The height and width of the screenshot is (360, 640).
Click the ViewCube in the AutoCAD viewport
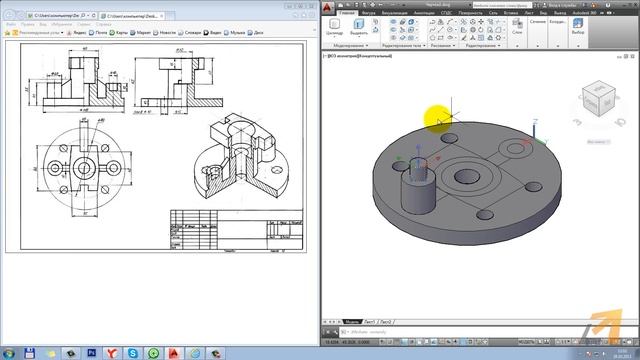point(599,99)
